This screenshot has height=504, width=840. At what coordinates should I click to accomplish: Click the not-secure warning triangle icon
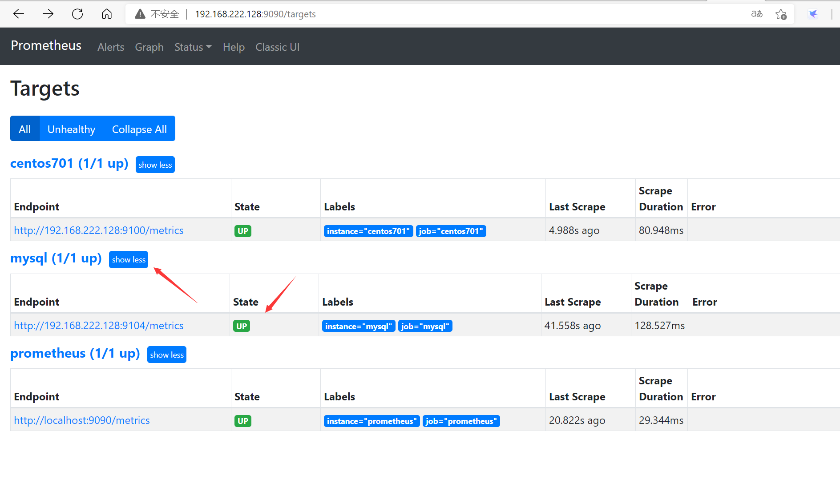[140, 14]
